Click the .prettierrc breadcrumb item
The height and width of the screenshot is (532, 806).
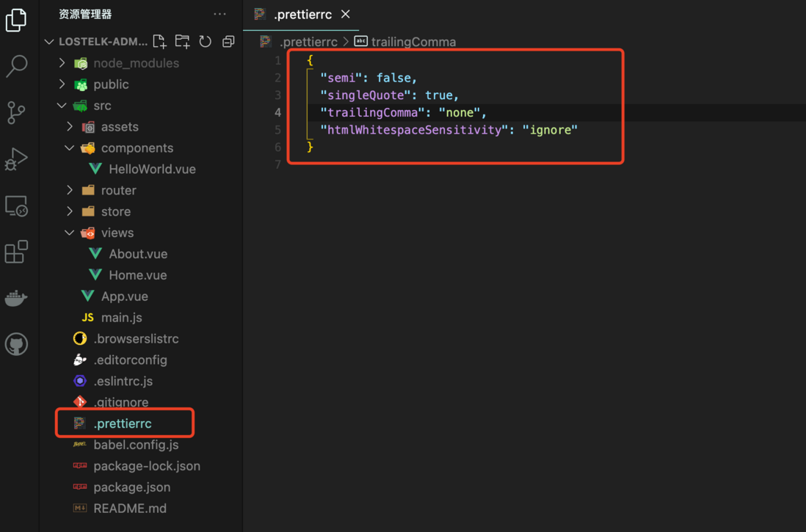(308, 42)
